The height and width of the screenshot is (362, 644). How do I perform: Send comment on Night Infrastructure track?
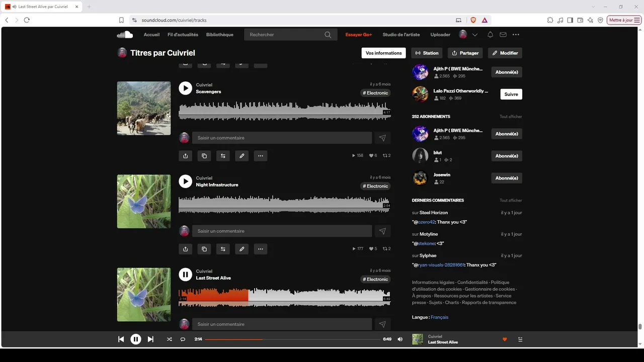tap(382, 231)
